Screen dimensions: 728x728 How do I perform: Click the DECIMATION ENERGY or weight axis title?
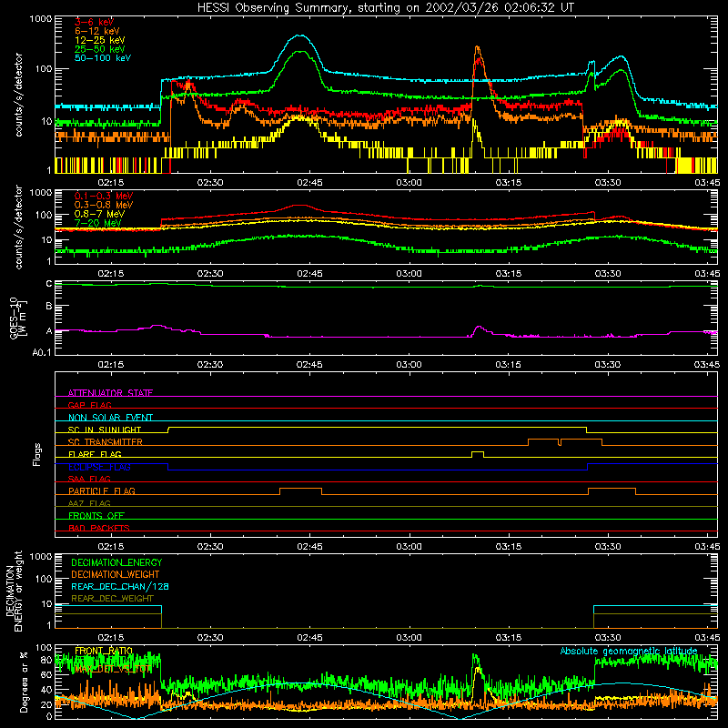(x=14, y=591)
